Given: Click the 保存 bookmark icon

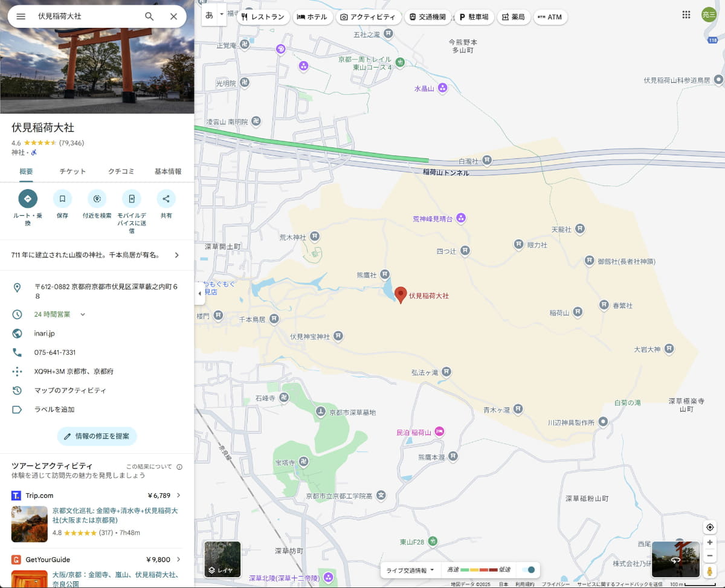Looking at the screenshot, I should [62, 198].
